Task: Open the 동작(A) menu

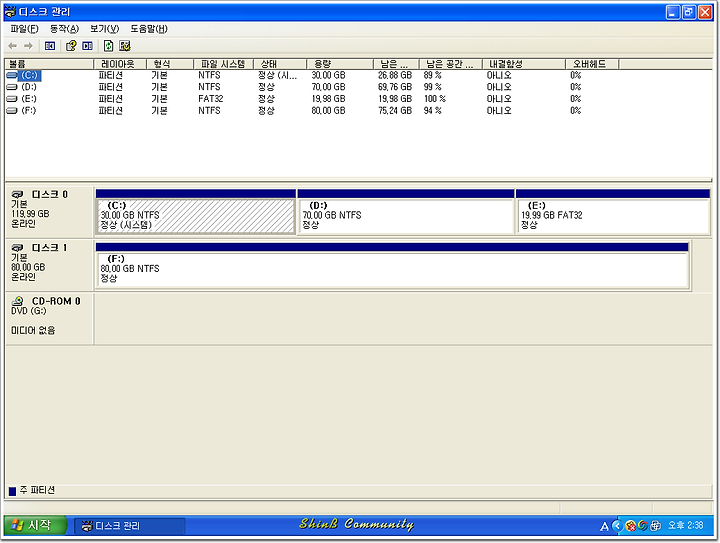Action: click(64, 29)
